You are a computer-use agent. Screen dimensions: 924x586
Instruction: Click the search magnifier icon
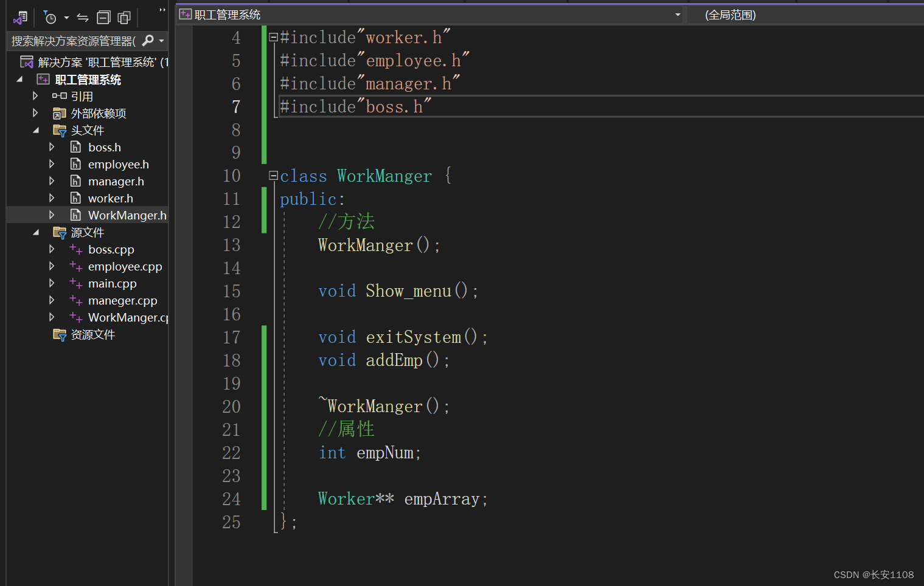pos(148,41)
